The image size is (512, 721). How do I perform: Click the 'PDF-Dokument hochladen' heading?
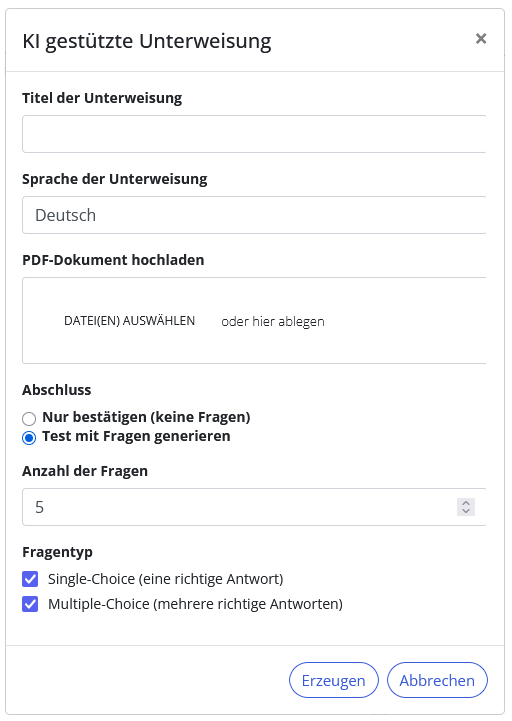[x=113, y=260]
